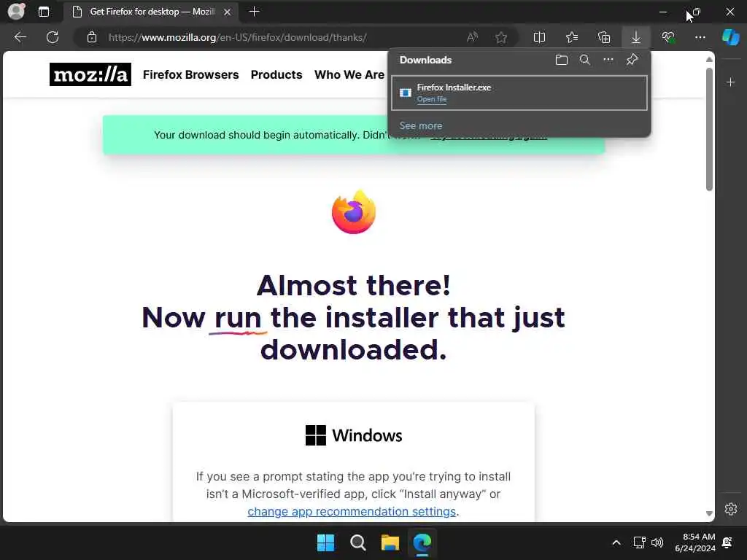Click Open file link under Firefox Installer.exe
The height and width of the screenshot is (560, 747).
click(432, 99)
